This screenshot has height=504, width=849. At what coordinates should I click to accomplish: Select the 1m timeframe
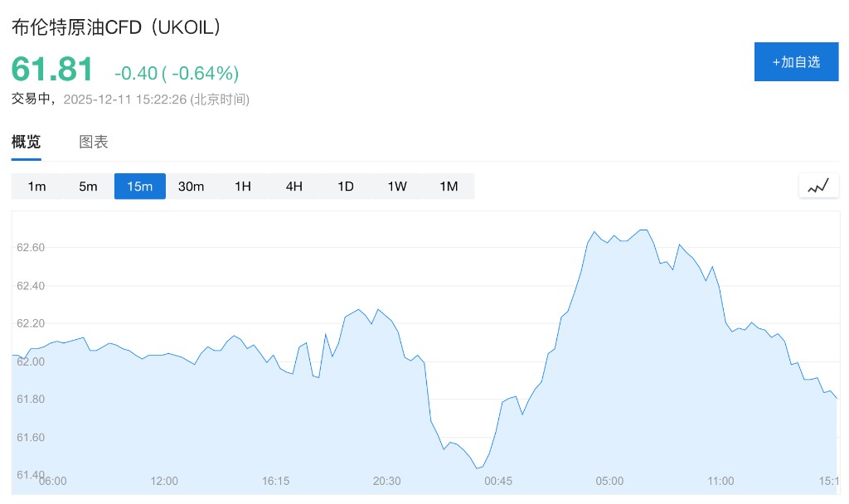pos(36,187)
